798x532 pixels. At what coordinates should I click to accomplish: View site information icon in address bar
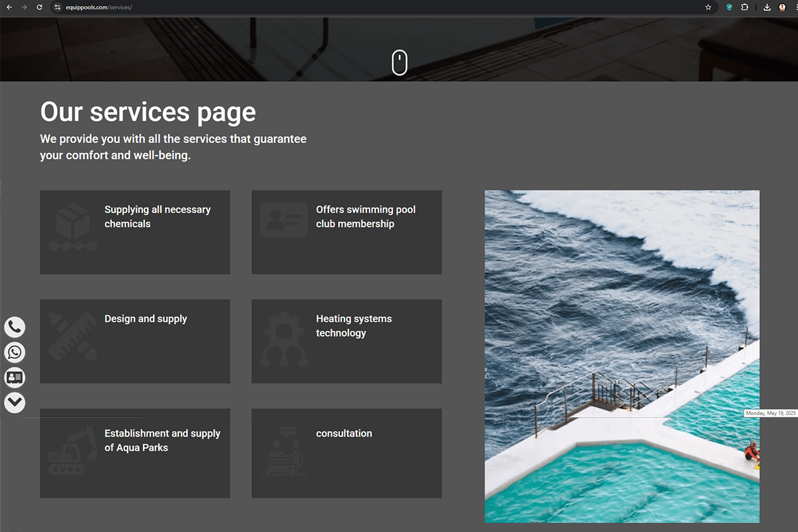57,7
